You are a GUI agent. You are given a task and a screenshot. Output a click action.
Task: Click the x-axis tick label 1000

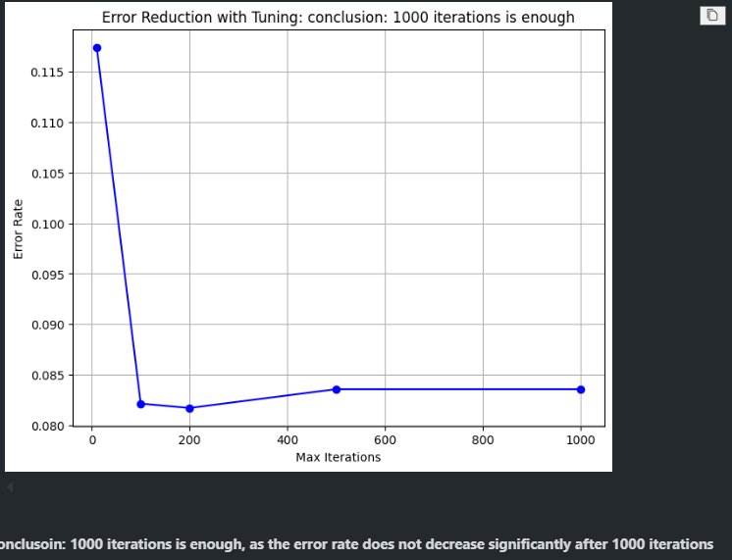[580, 440]
